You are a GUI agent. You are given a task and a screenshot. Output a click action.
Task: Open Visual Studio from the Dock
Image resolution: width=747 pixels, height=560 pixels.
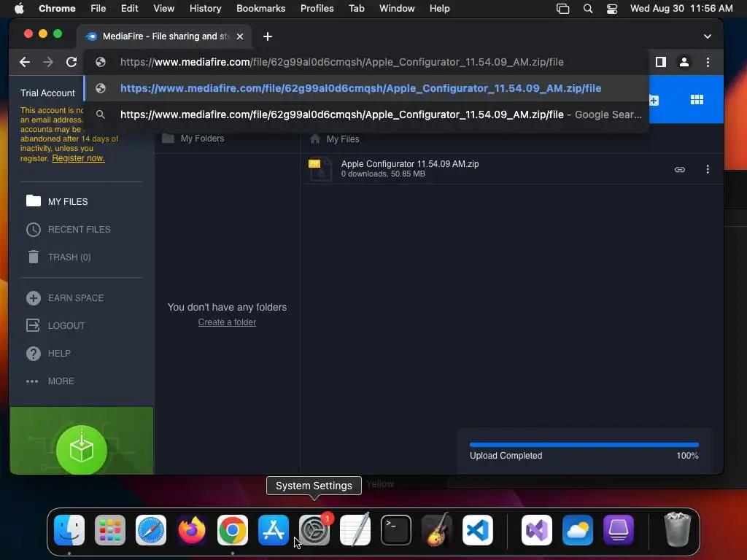(537, 530)
